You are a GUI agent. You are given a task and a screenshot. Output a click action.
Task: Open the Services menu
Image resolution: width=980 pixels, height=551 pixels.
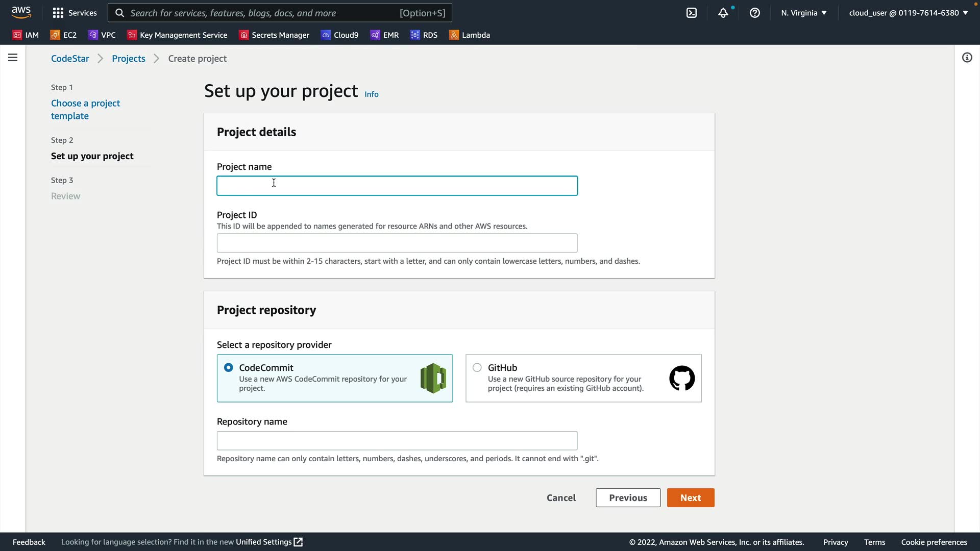click(x=75, y=13)
